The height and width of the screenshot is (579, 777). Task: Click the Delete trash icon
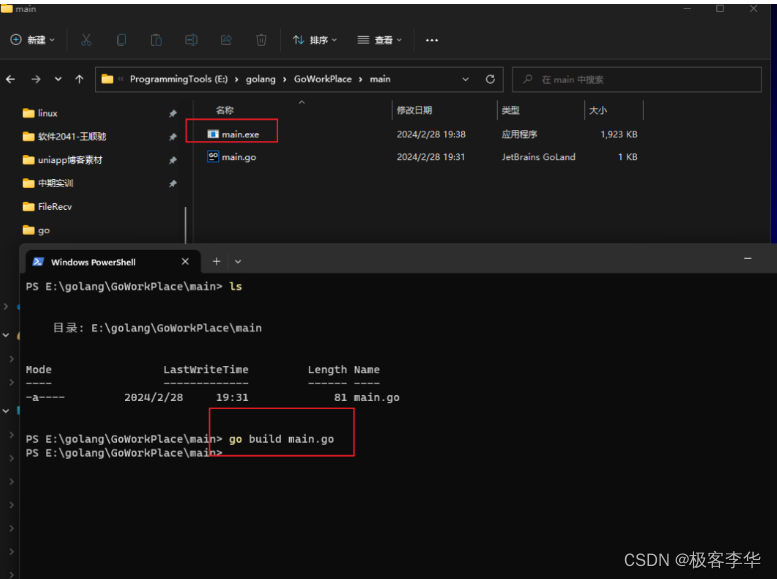[261, 40]
